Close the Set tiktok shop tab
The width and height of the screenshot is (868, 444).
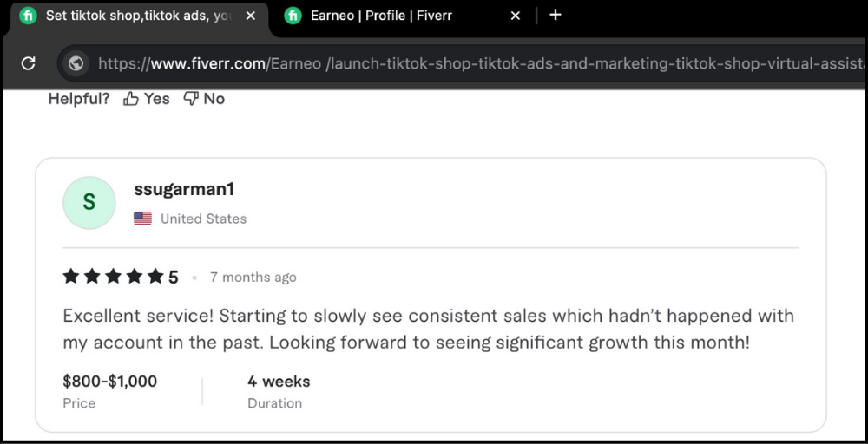click(251, 16)
